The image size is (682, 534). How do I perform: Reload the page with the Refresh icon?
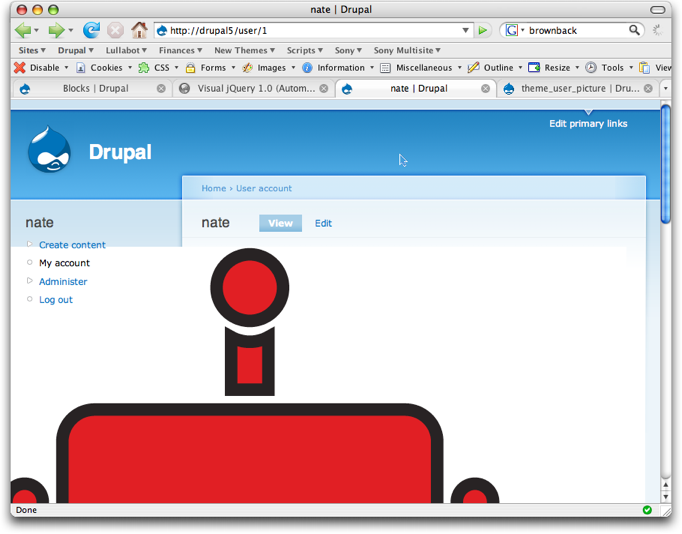[91, 30]
